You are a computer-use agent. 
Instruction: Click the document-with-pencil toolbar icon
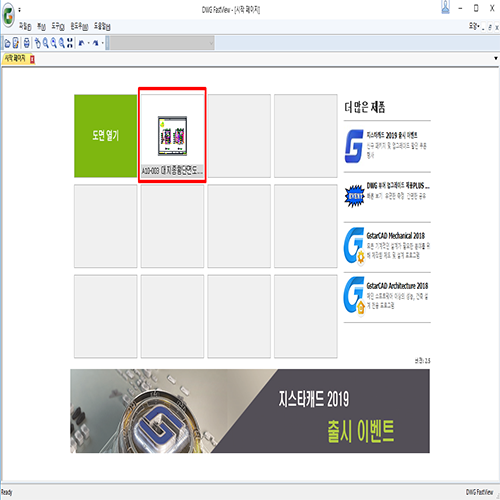pyautogui.click(x=16, y=43)
